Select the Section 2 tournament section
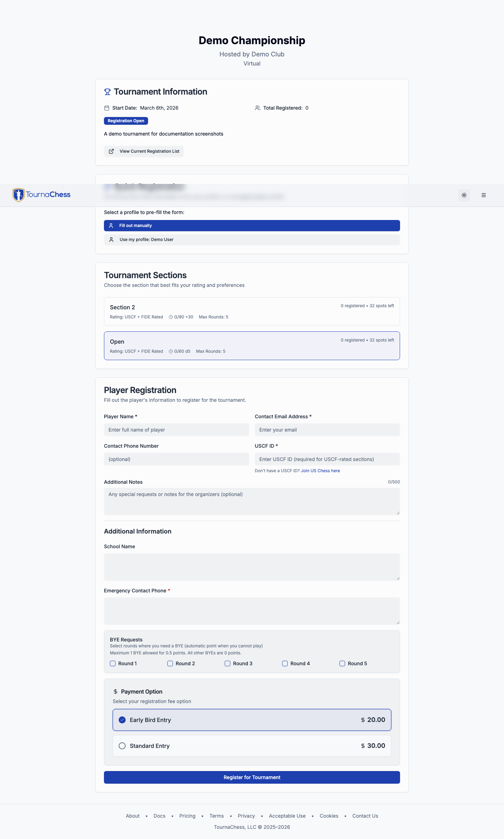The height and width of the screenshot is (839, 504). (252, 311)
